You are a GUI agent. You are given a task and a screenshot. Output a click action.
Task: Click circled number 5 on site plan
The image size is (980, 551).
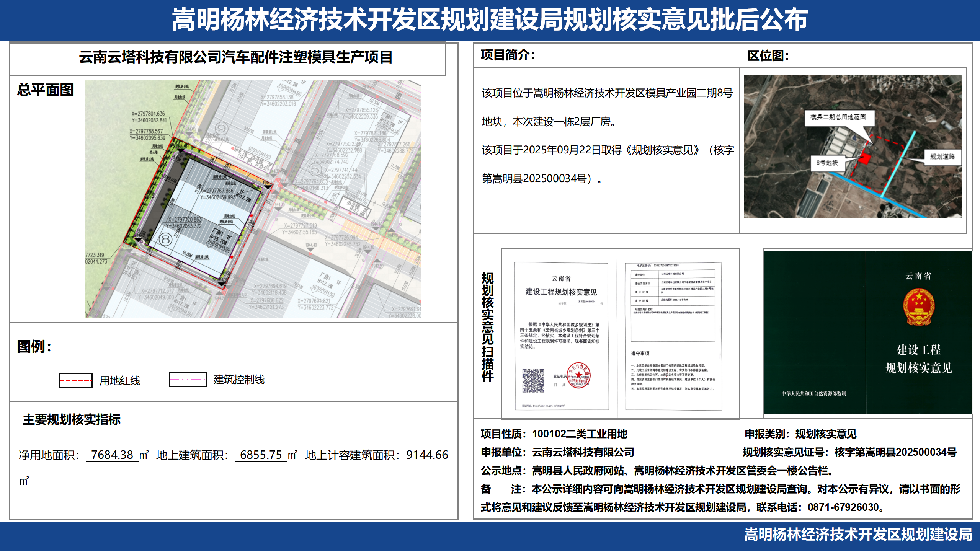click(x=315, y=169)
